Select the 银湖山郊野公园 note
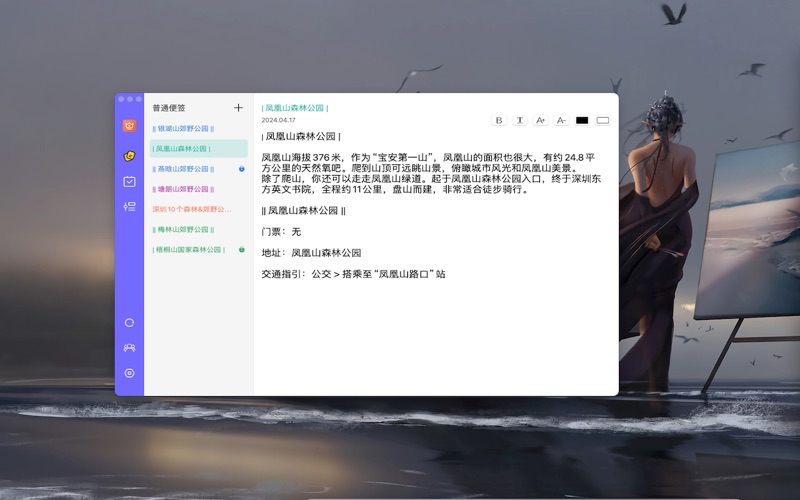This screenshot has width=800, height=500. point(184,129)
